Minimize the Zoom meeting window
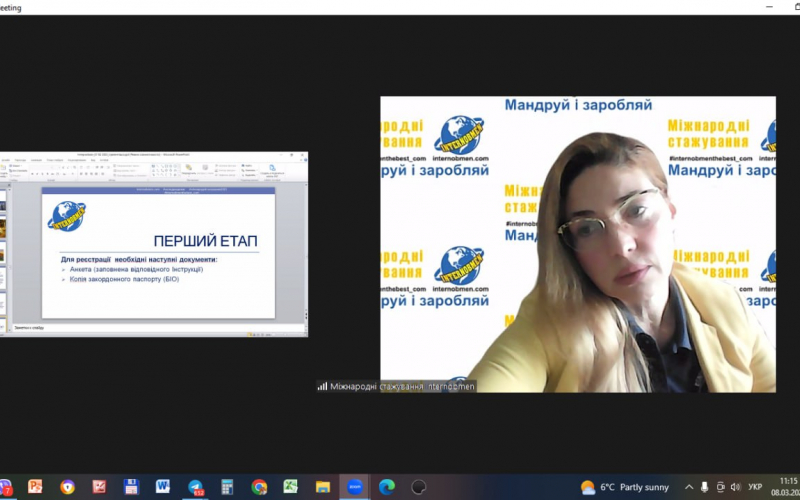 pos(769,7)
